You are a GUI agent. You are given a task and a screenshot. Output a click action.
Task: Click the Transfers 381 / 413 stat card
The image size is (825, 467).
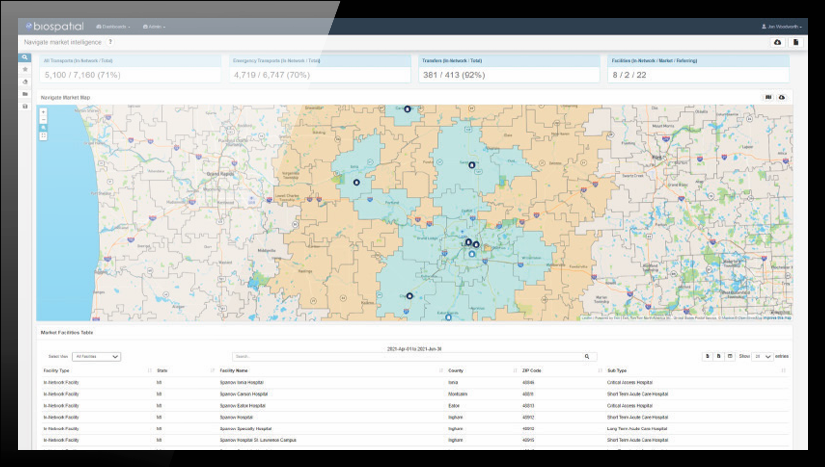[x=509, y=68]
